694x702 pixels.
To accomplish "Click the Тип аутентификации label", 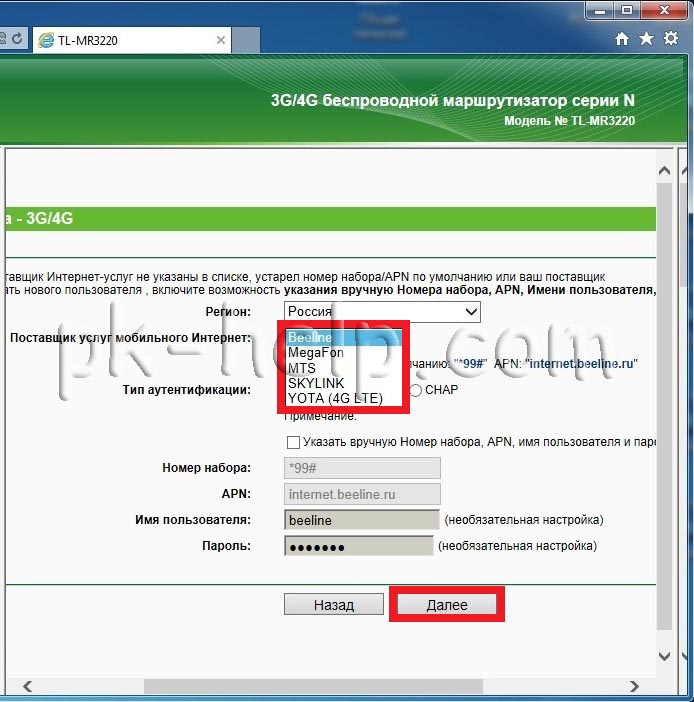I will 187,390.
